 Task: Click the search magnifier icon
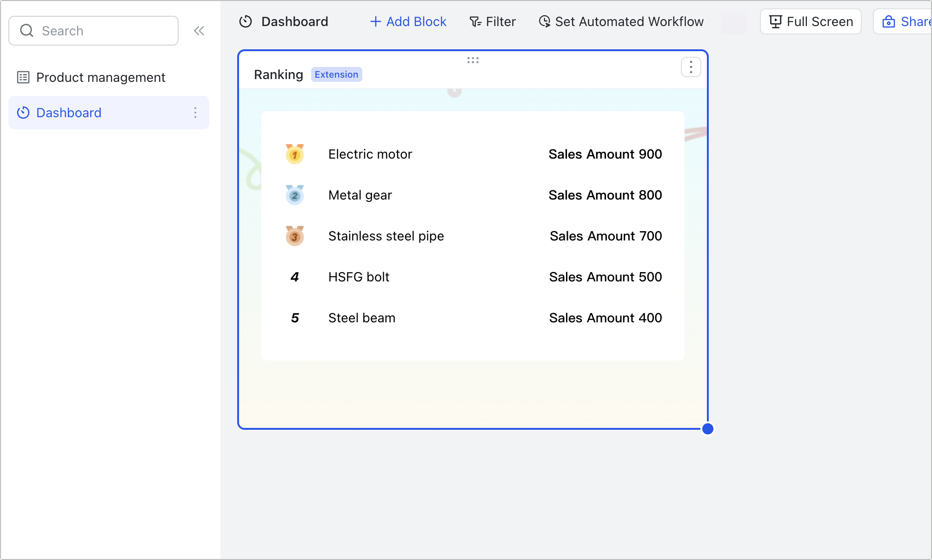click(x=27, y=30)
